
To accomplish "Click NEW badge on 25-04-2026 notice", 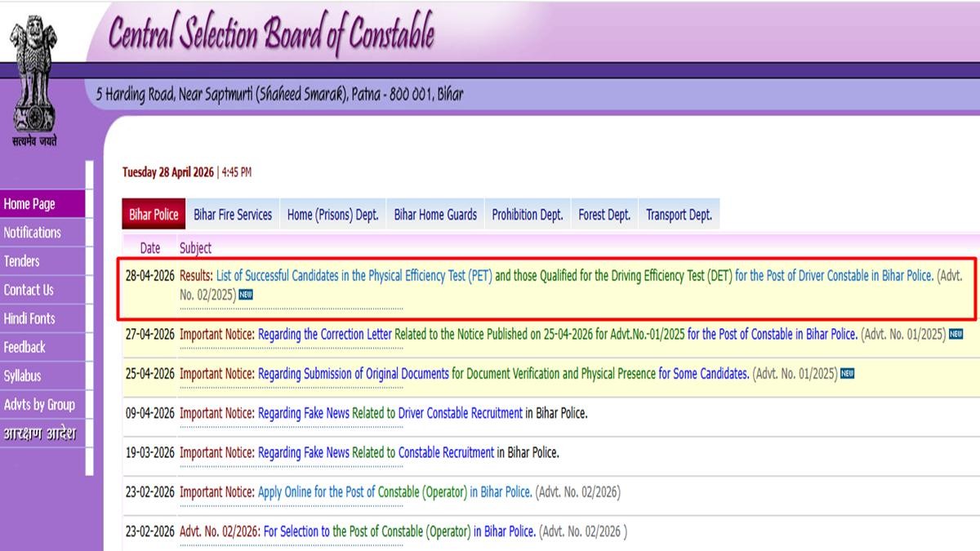I will click(x=847, y=374).
